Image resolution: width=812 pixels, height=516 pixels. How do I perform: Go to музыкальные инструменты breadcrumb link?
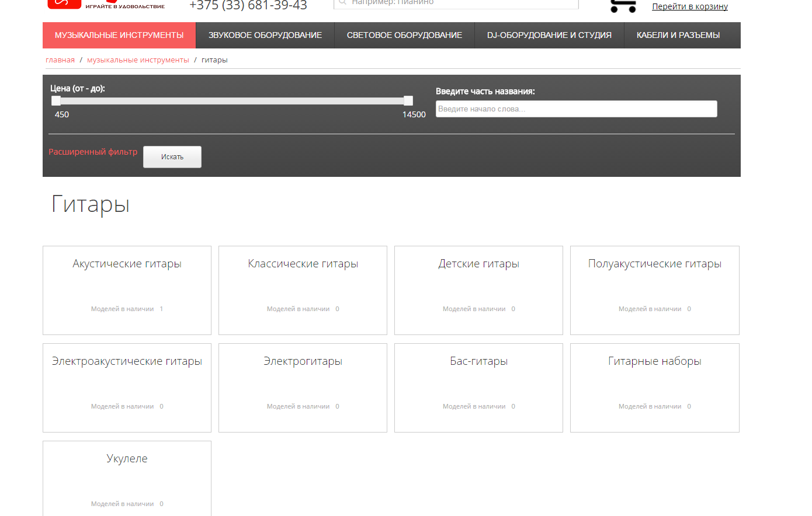pos(138,60)
